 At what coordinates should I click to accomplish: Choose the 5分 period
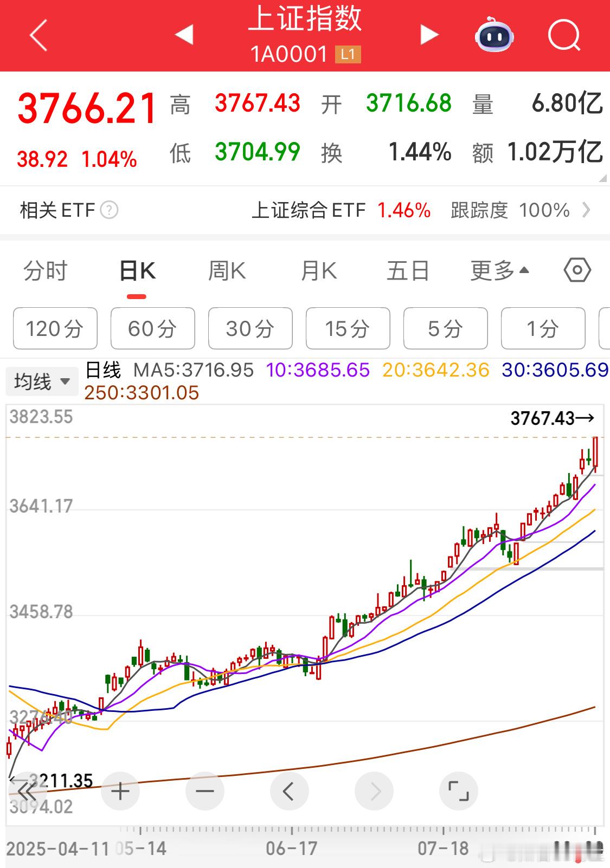pos(445,328)
